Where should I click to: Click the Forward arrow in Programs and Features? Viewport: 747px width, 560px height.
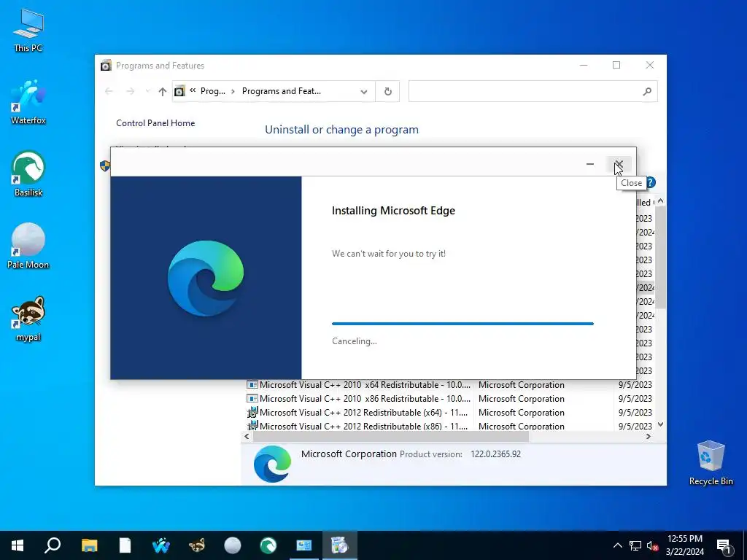tap(130, 91)
